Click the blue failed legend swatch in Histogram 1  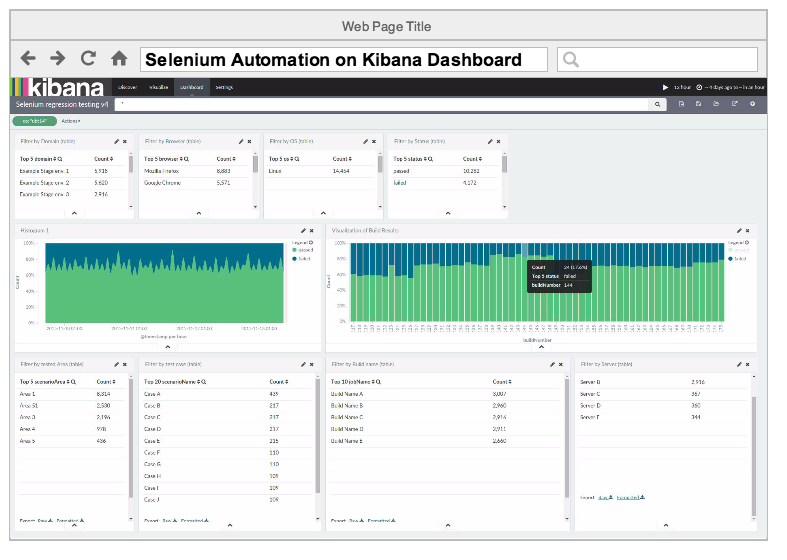(x=294, y=259)
